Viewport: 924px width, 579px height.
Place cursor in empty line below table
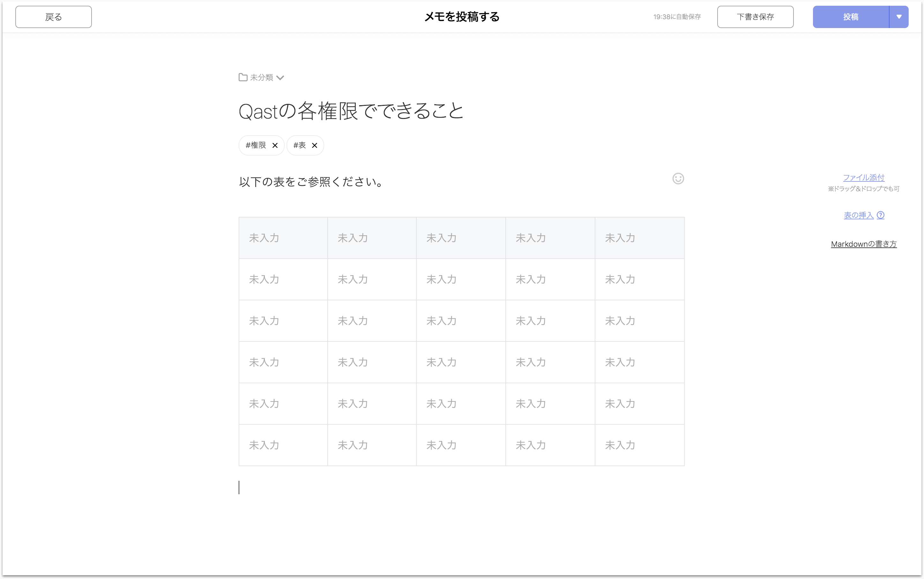(461, 487)
